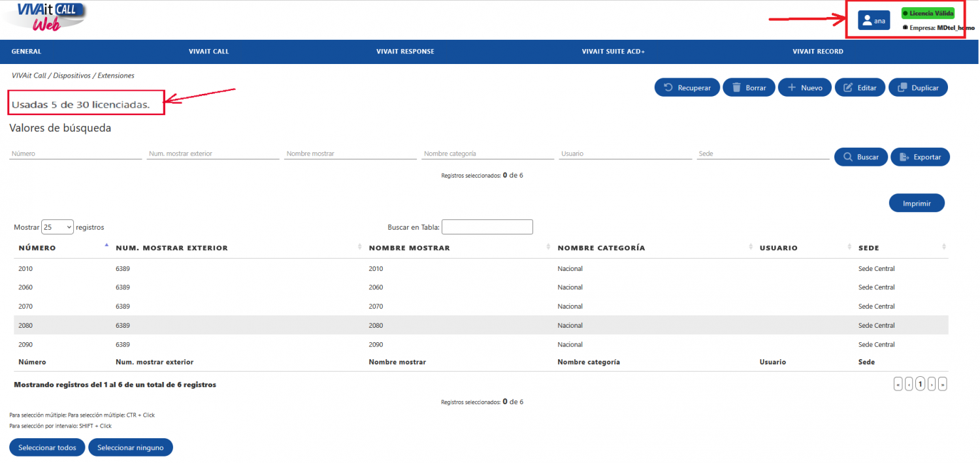980x463 pixels.
Task: Click Sede Central in row 2070
Action: [x=876, y=307]
